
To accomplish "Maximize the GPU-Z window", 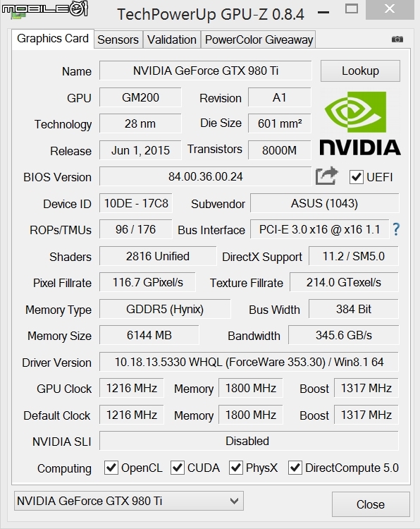I will point(352,8).
